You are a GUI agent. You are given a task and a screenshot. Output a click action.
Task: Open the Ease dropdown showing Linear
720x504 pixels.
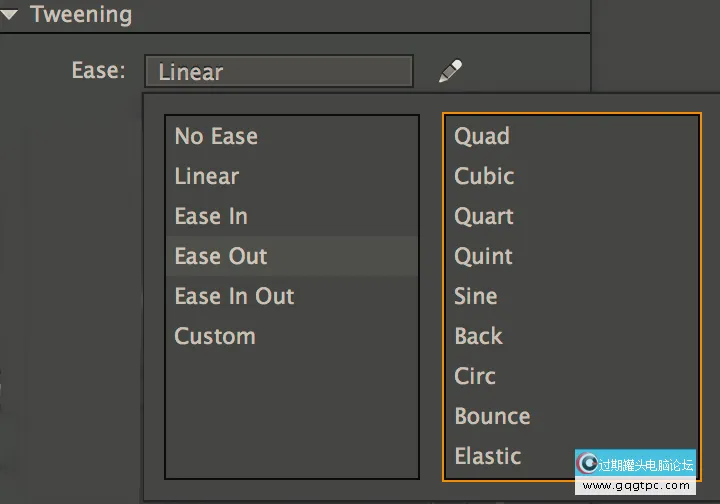coord(278,72)
